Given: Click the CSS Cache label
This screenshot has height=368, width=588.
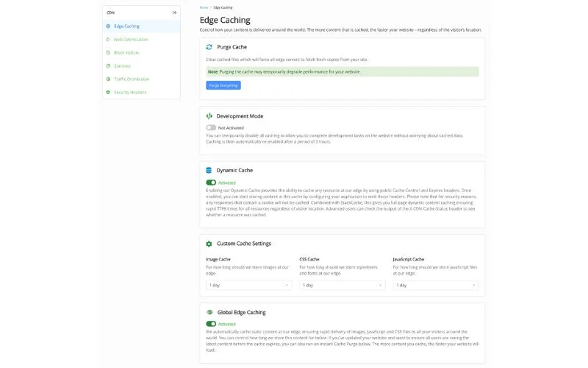Looking at the screenshot, I should click(x=309, y=259).
